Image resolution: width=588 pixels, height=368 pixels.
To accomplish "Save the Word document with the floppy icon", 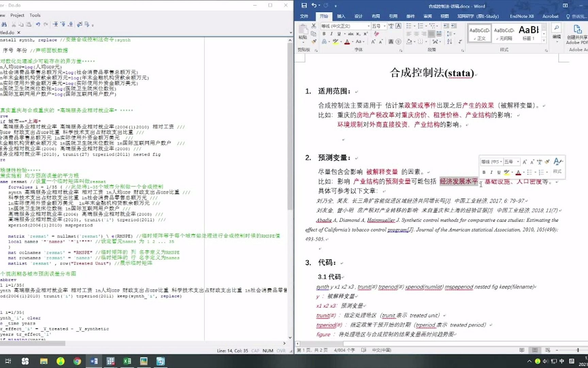I will point(304,5).
